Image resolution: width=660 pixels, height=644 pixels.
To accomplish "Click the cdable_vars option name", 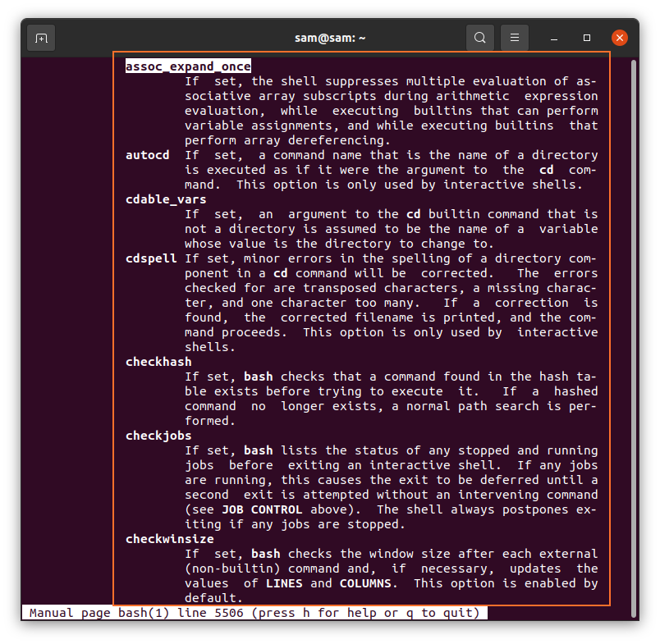I will click(166, 199).
